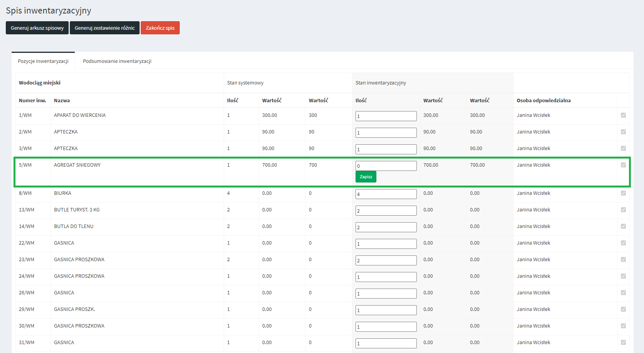Click quantity field for AGREGAT SNIEGOWY
The image size is (644, 353).
[x=386, y=166]
